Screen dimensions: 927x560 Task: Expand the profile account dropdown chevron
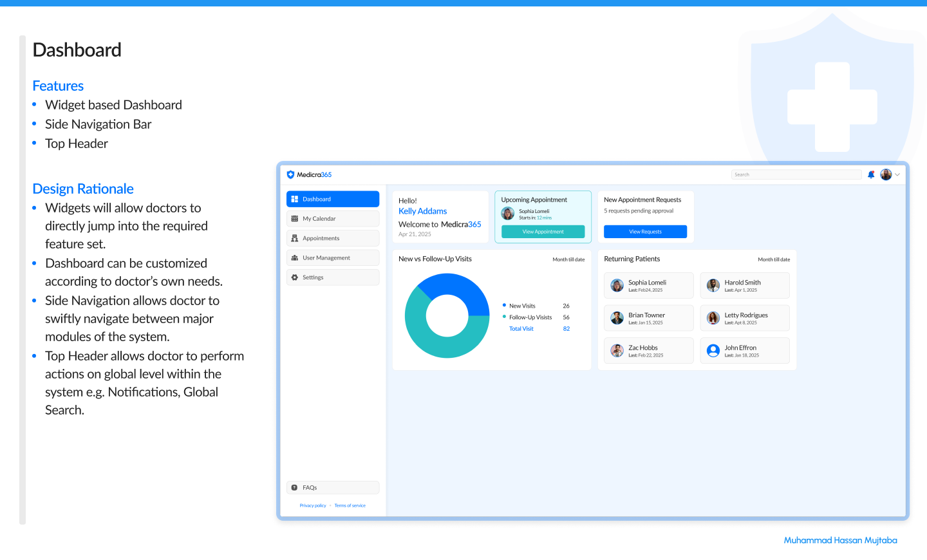click(x=897, y=174)
